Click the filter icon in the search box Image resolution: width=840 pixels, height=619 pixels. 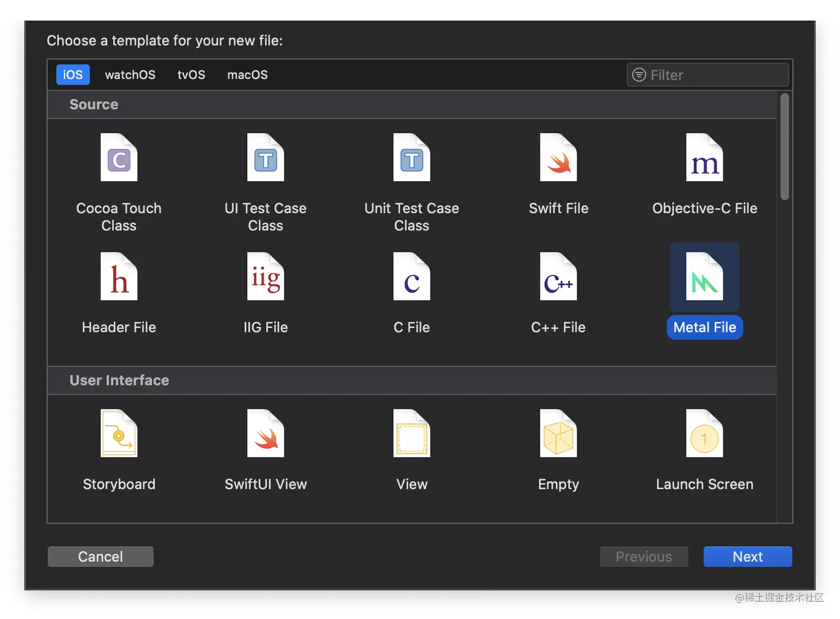pyautogui.click(x=639, y=75)
